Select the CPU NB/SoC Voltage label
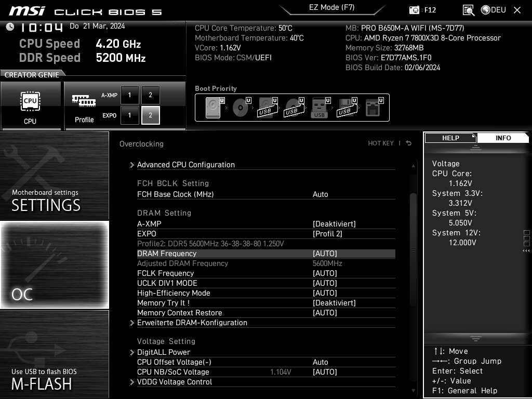This screenshot has height=399, width=532. pyautogui.click(x=173, y=372)
